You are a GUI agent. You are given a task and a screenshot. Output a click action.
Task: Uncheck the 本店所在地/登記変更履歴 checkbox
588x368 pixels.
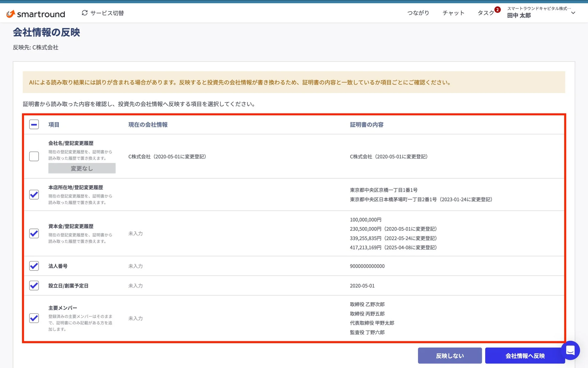[34, 194]
